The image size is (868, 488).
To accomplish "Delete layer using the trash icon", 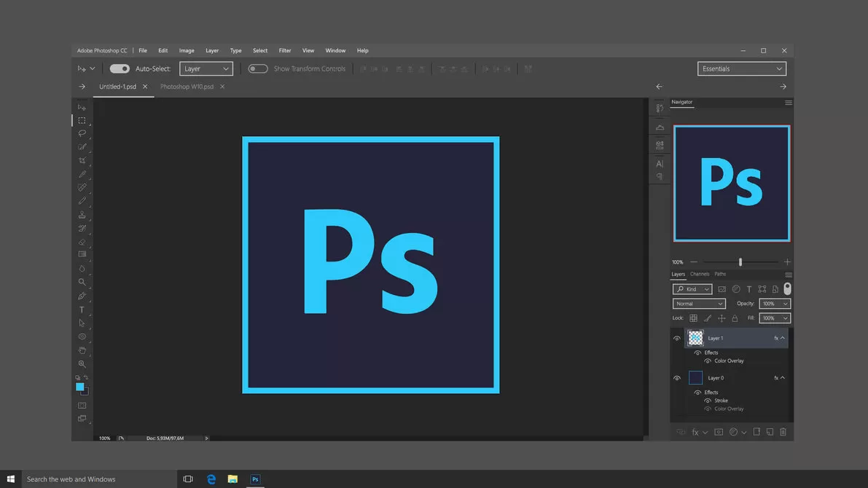I will (x=783, y=432).
